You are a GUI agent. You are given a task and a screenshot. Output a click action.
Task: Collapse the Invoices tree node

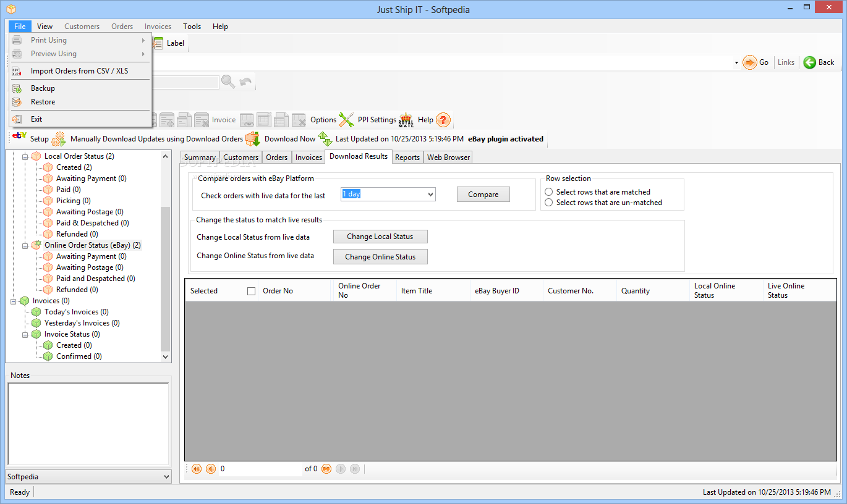click(x=14, y=301)
